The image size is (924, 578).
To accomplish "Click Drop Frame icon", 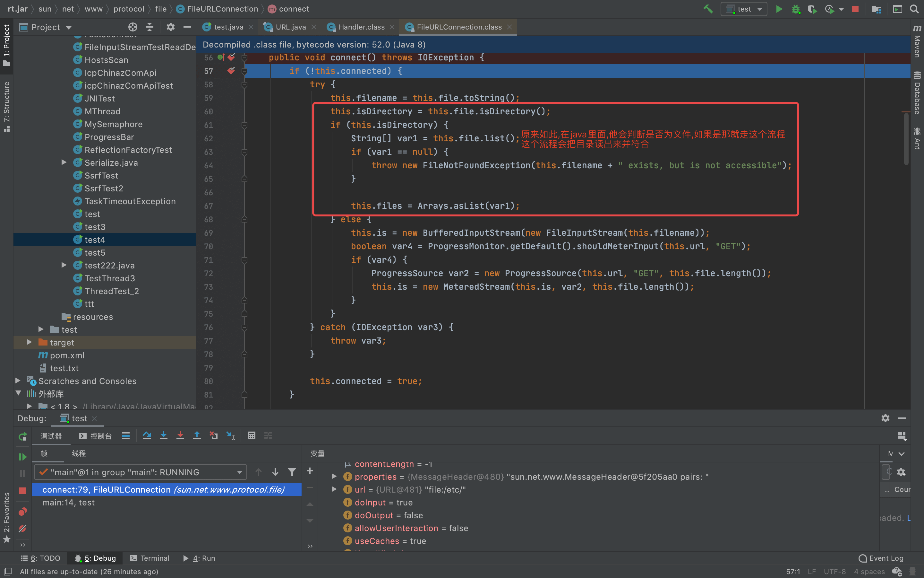I will click(x=214, y=435).
